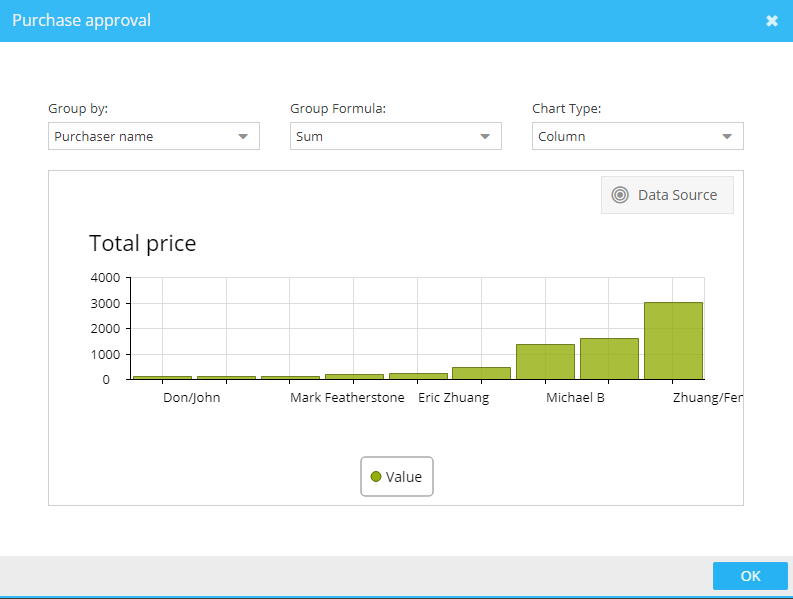The image size is (793, 599).
Task: Click the Michael B axis label
Action: pyautogui.click(x=576, y=398)
